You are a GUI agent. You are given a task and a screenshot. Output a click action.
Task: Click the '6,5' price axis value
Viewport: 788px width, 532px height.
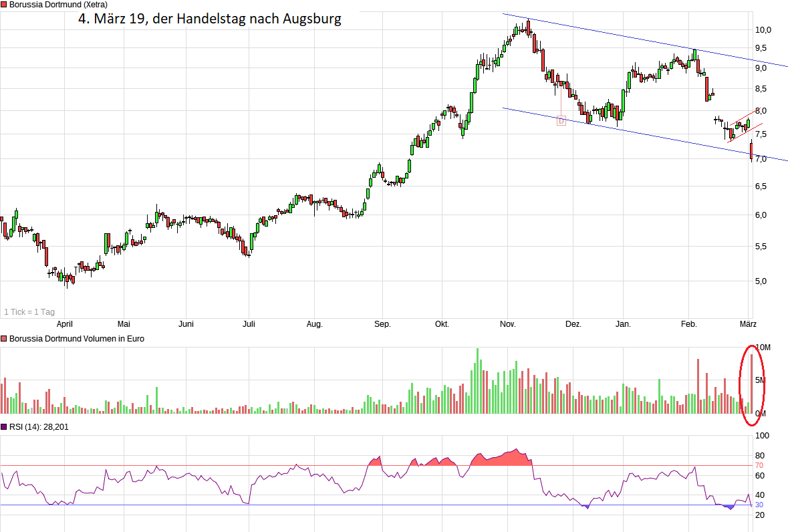point(761,186)
